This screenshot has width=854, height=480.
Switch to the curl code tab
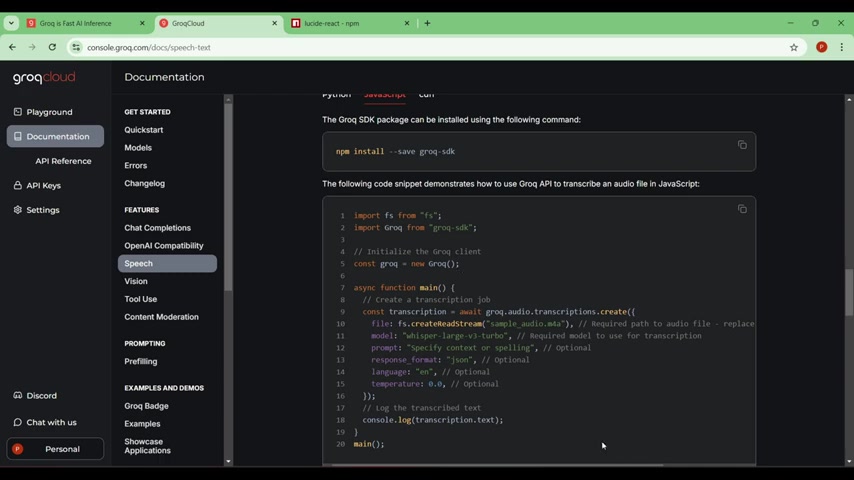tap(426, 96)
